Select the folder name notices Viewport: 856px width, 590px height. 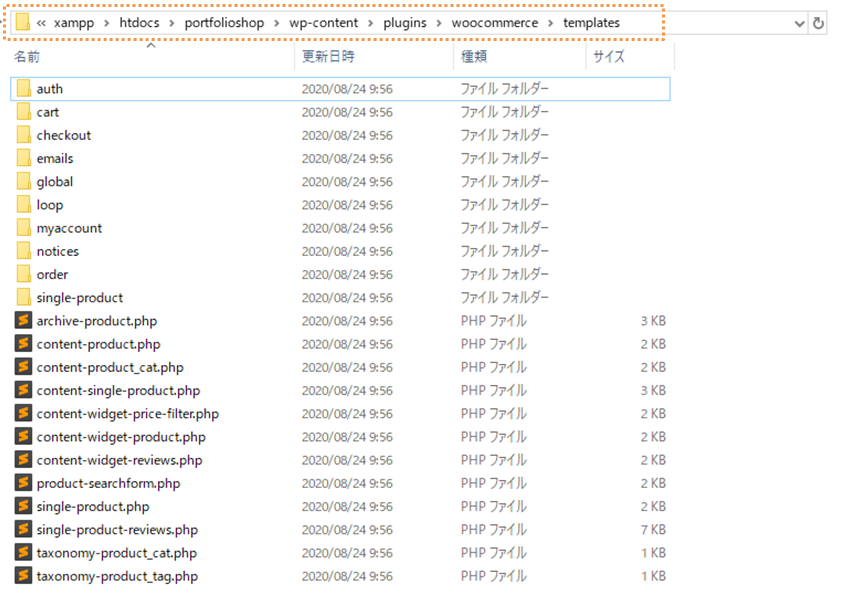[57, 251]
